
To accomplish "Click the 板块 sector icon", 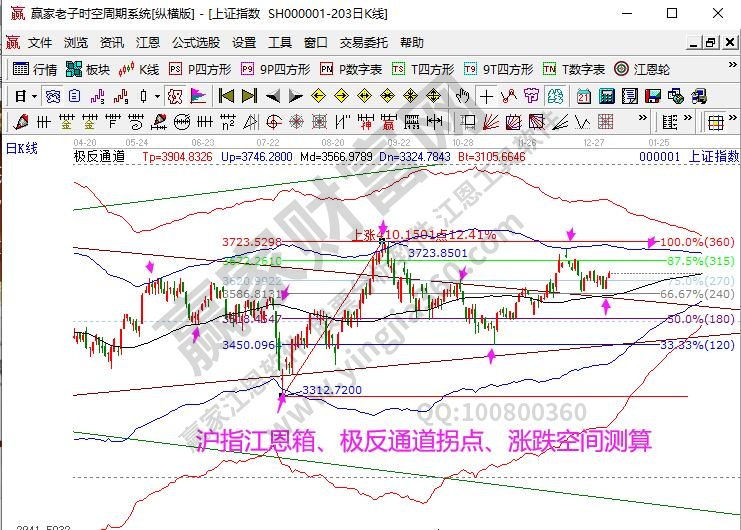I will tap(87, 69).
